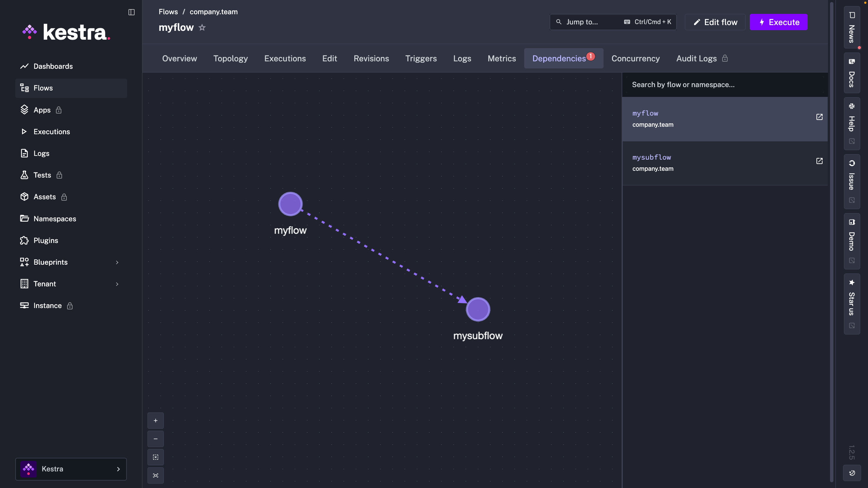
Task: Toggle the theme icon at bottom right
Action: tap(852, 473)
